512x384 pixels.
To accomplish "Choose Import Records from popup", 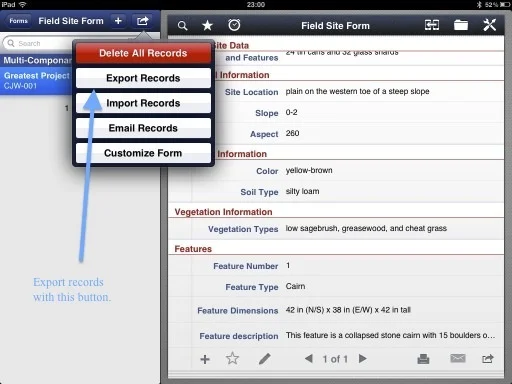I will coord(143,103).
